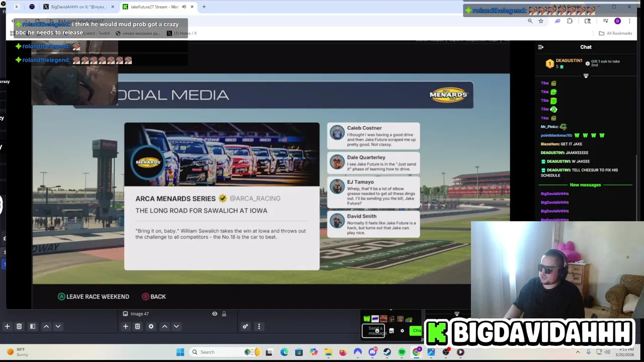The image size is (644, 362).
Task: Open DEAGUSTIN1 top gifter entry
Action: click(564, 63)
